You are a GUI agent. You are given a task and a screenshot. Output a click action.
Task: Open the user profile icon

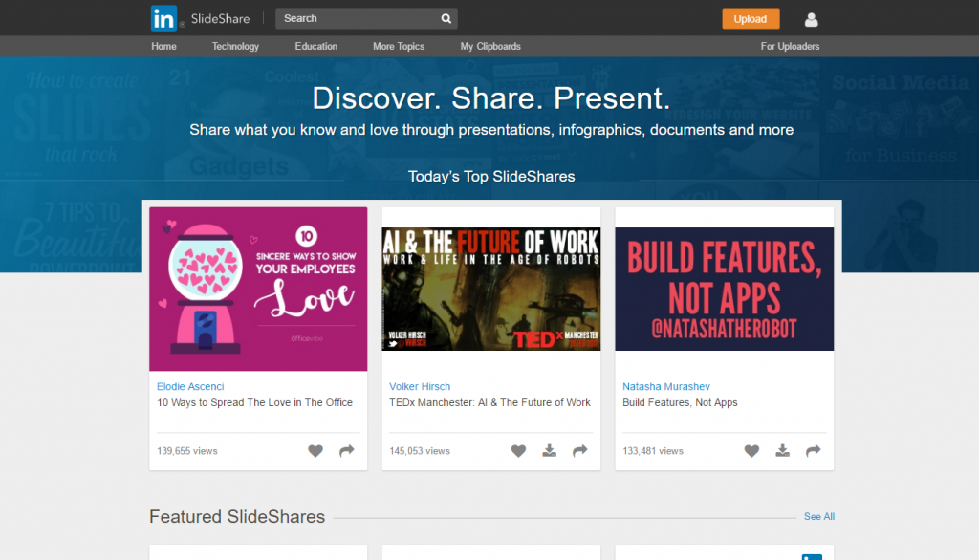[x=811, y=20]
